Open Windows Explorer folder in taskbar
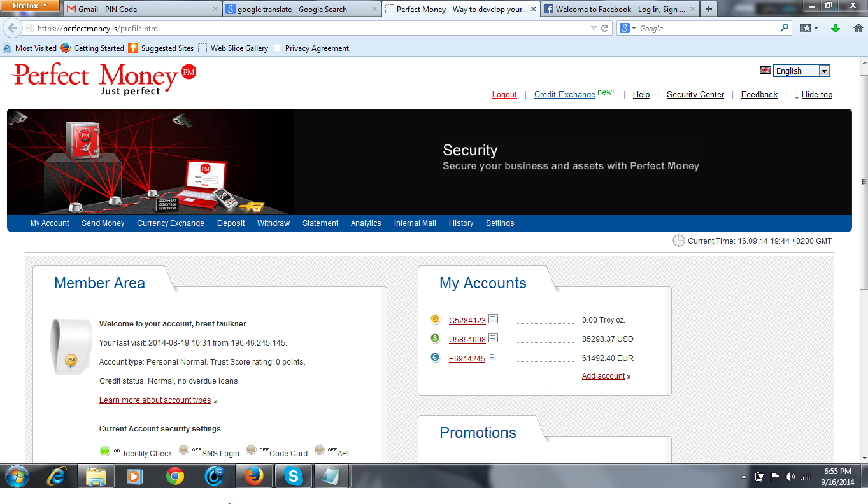 [x=96, y=476]
